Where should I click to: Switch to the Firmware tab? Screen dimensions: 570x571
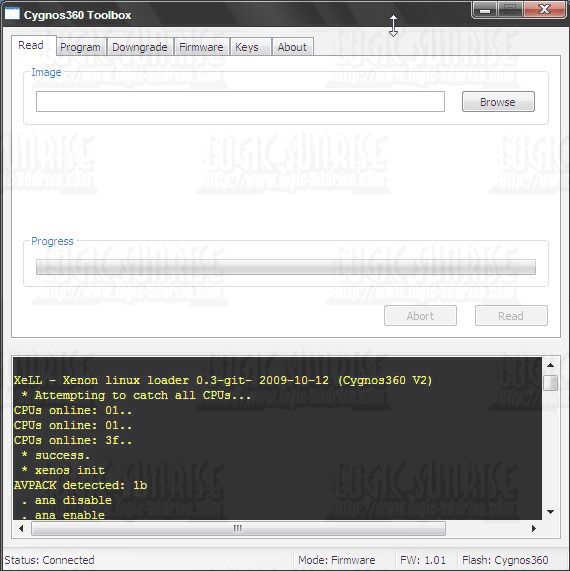201,47
